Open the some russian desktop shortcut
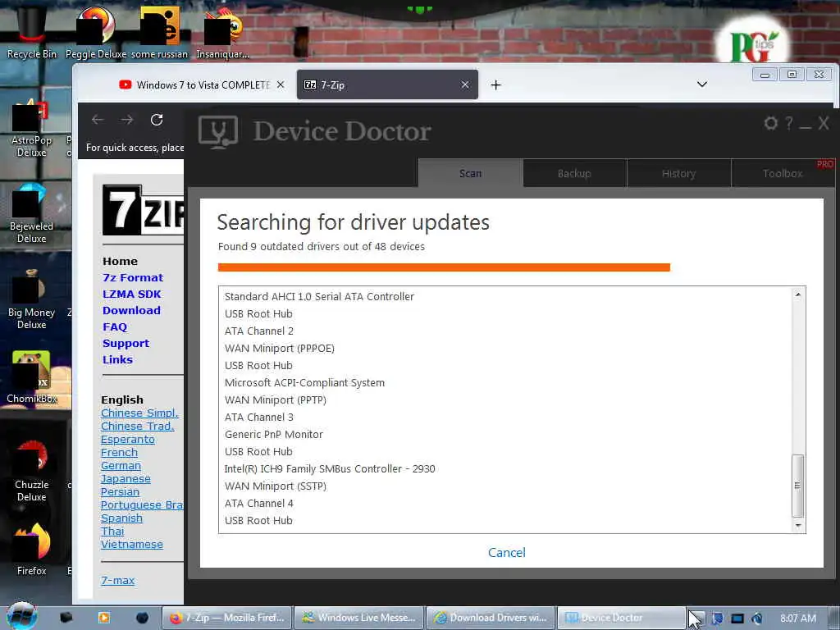 click(x=160, y=32)
